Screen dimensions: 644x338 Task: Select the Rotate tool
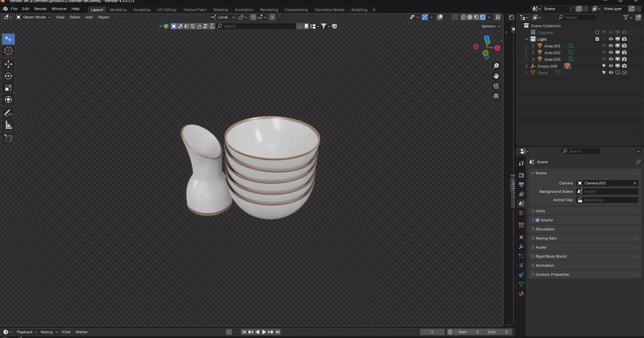pos(8,76)
